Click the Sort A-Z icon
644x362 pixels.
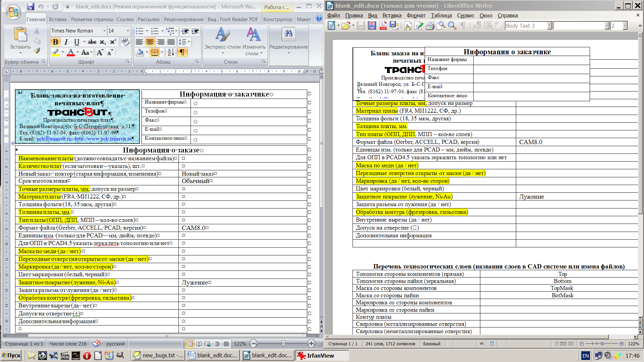170,52
